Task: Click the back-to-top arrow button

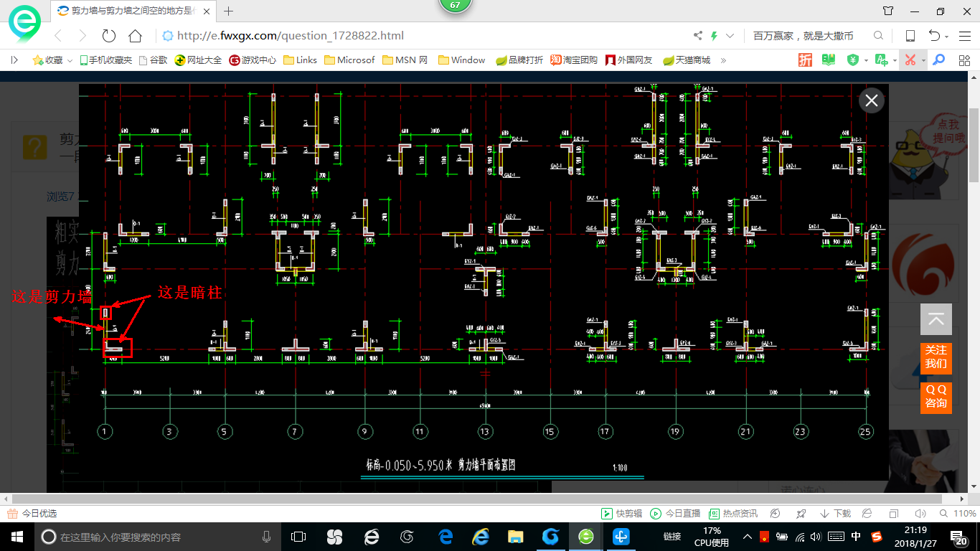Action: coord(936,319)
